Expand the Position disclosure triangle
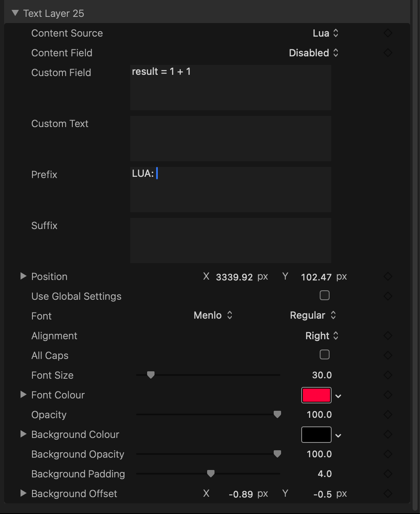 coord(23,276)
